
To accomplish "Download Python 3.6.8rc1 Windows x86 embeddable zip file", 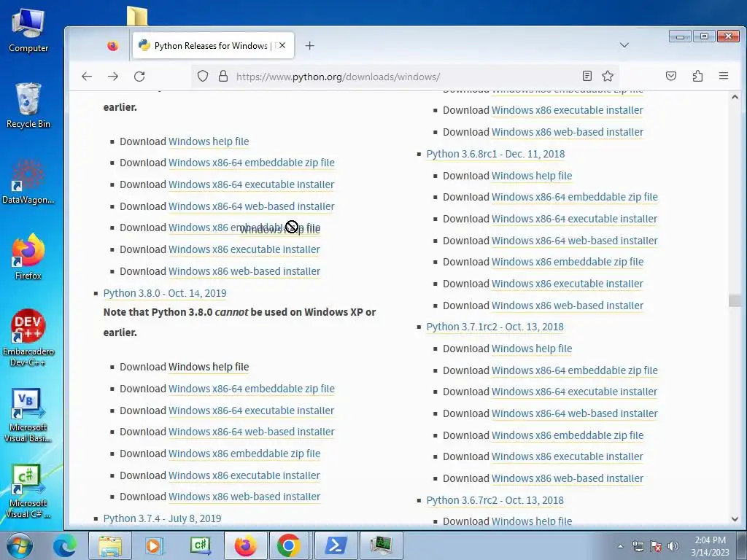I will coord(568,262).
